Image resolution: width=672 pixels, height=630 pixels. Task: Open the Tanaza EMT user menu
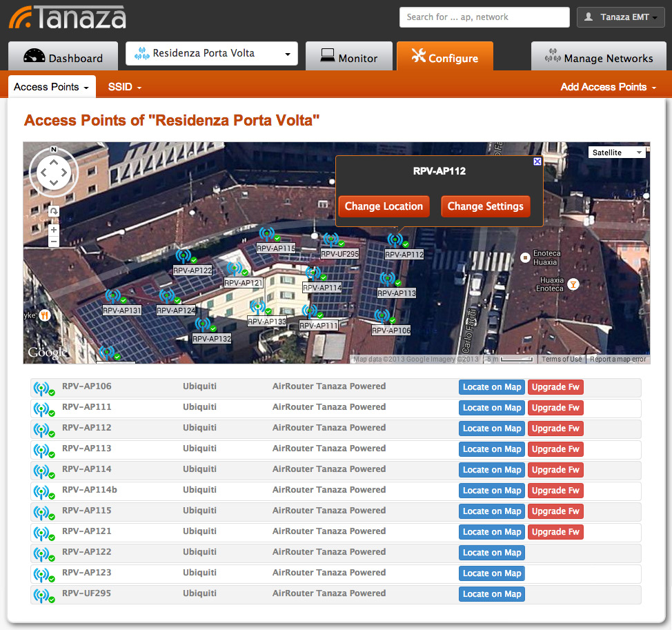point(620,17)
